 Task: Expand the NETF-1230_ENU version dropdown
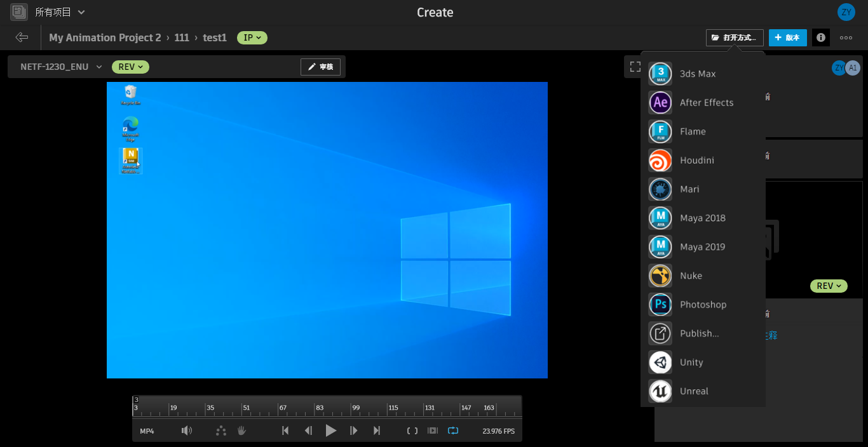click(x=61, y=67)
